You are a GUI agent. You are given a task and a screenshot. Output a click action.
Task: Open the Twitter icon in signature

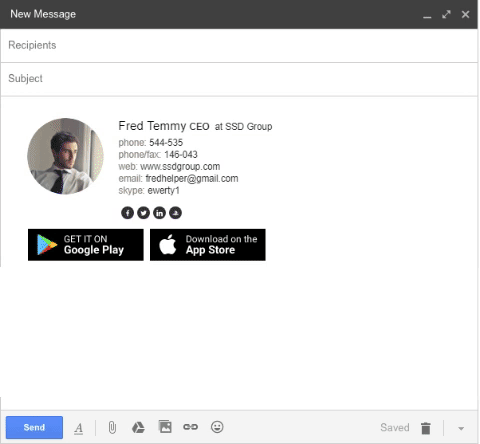pos(143,213)
